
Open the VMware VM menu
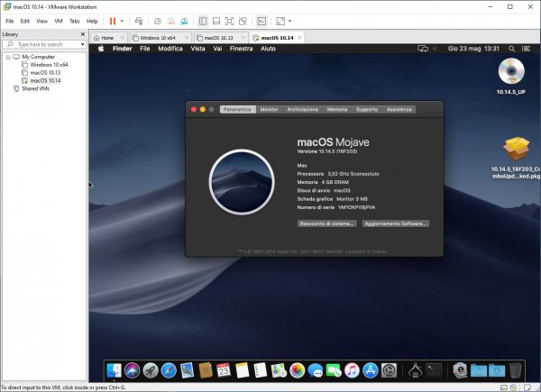(x=59, y=21)
